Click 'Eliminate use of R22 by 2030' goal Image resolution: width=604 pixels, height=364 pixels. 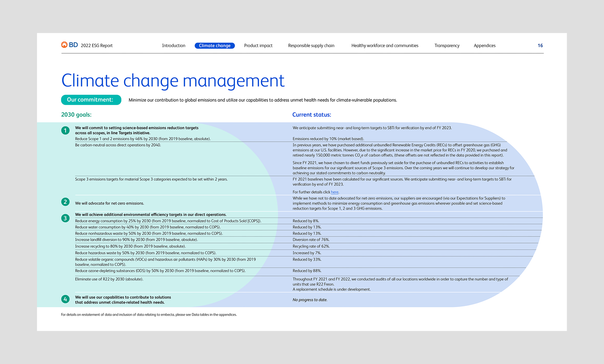pyautogui.click(x=109, y=279)
